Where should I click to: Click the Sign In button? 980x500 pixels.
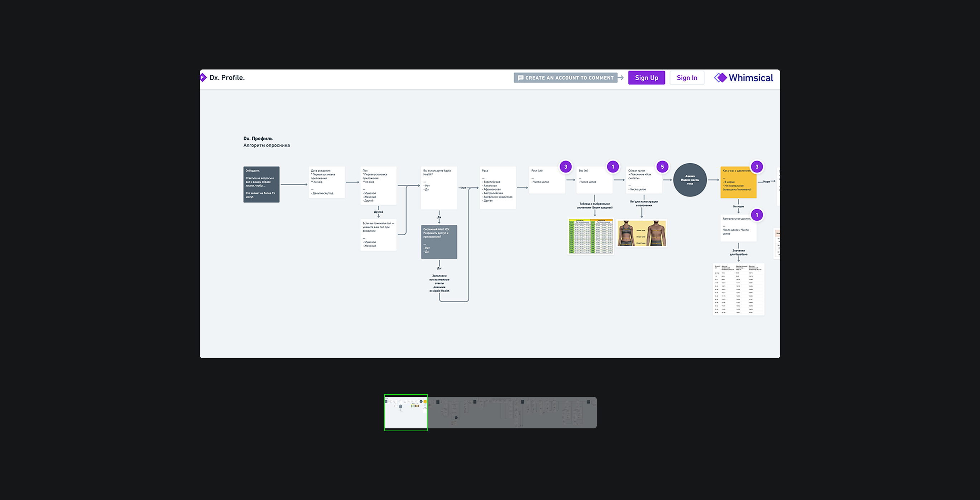[687, 78]
